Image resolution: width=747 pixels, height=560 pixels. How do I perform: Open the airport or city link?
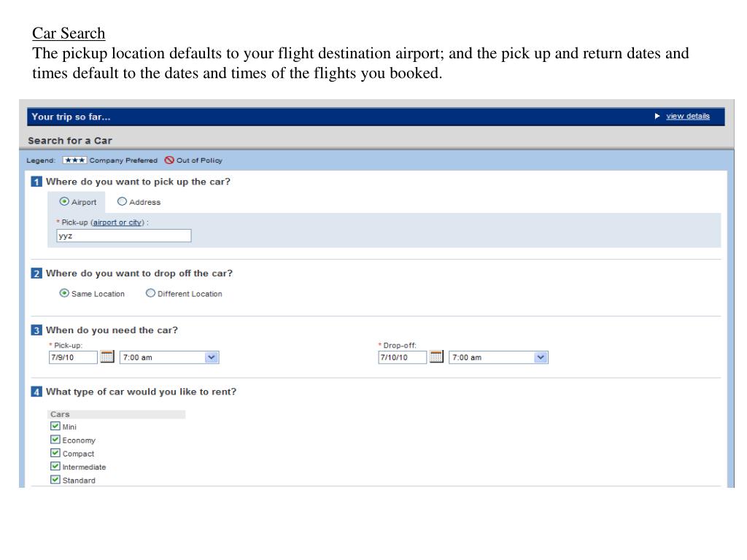[x=117, y=222]
